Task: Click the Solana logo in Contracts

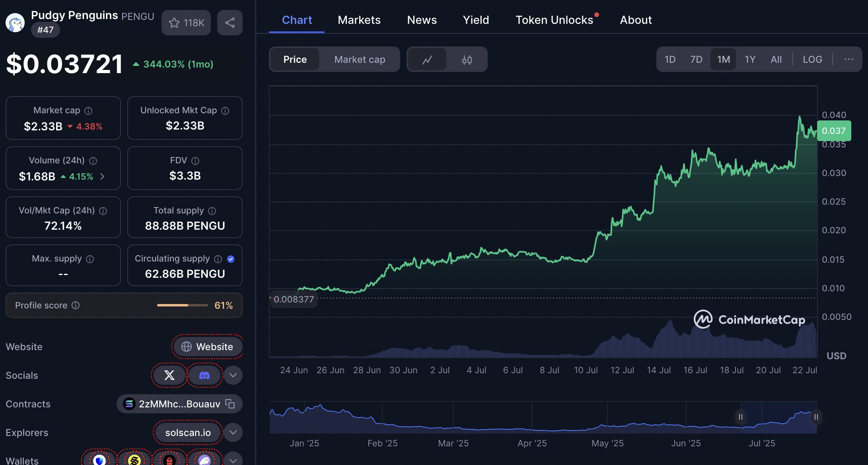Action: (129, 404)
